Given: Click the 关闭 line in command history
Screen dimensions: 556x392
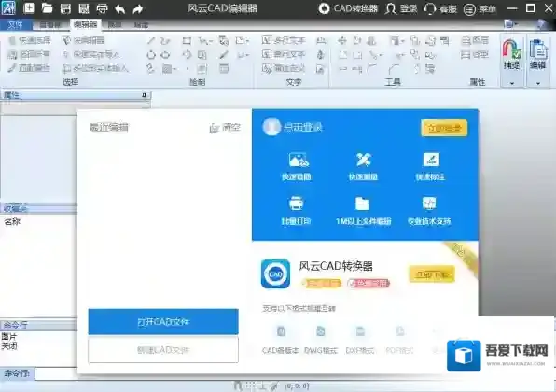Looking at the screenshot, I should (8, 345).
